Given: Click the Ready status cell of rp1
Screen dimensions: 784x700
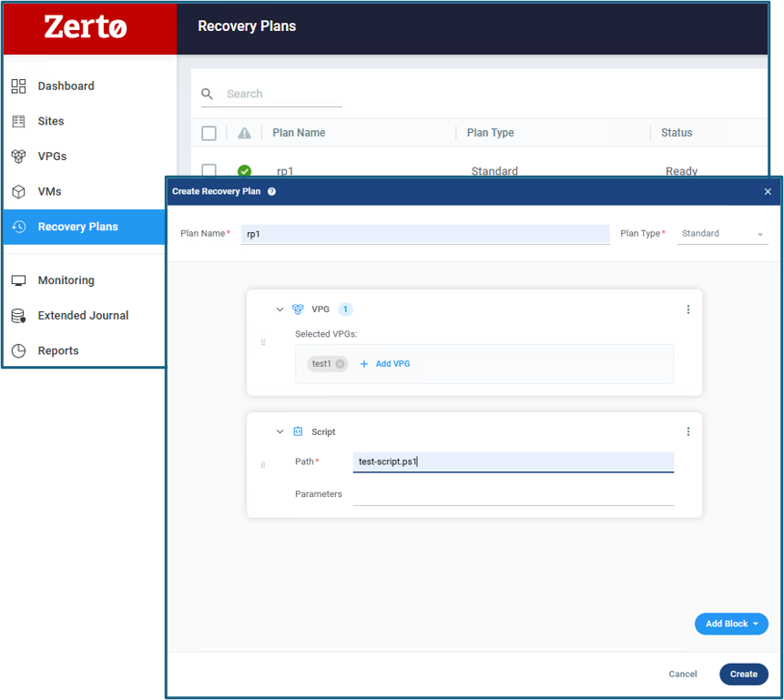Looking at the screenshot, I should [681, 171].
